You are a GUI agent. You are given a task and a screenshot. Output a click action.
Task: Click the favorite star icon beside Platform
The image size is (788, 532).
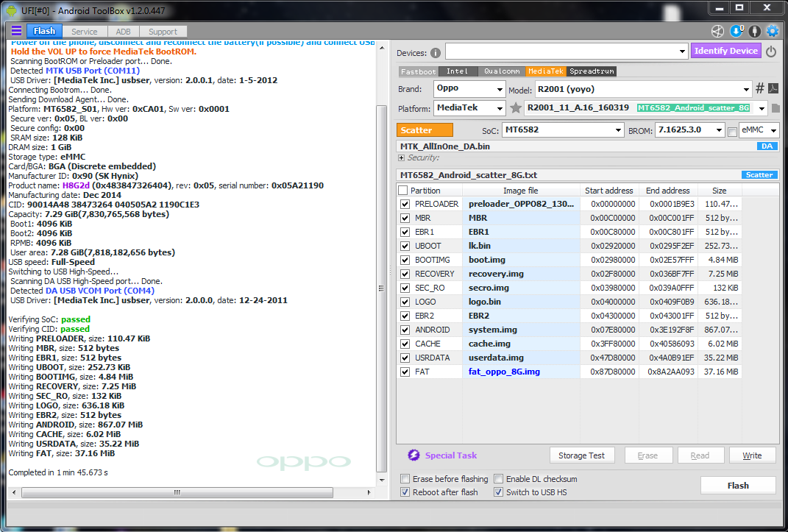click(x=515, y=108)
